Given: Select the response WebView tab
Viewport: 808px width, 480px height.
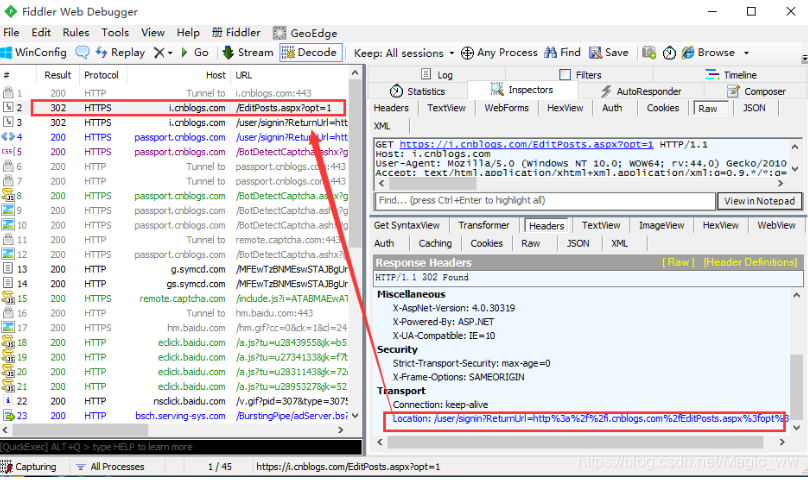Looking at the screenshot, I should [777, 225].
